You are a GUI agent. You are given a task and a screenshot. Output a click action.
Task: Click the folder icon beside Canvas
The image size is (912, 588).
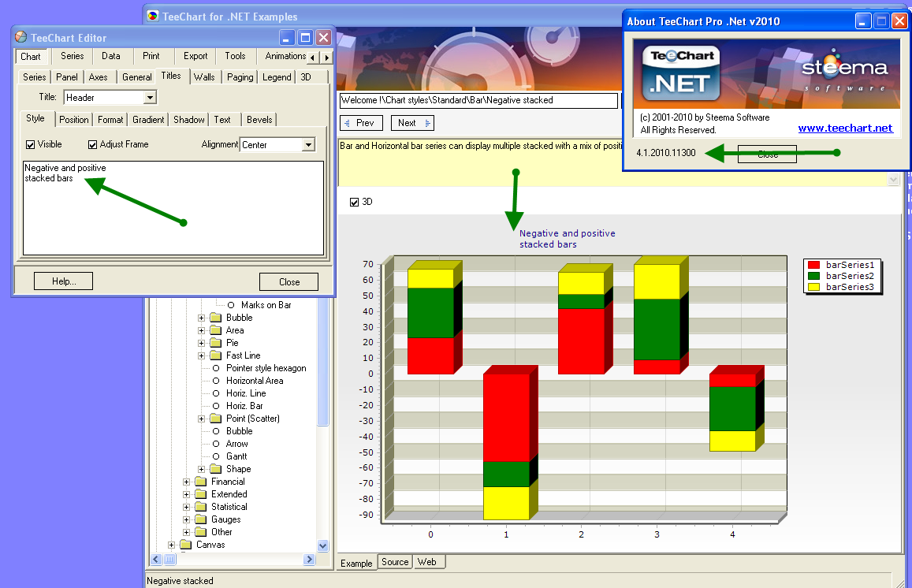185,545
